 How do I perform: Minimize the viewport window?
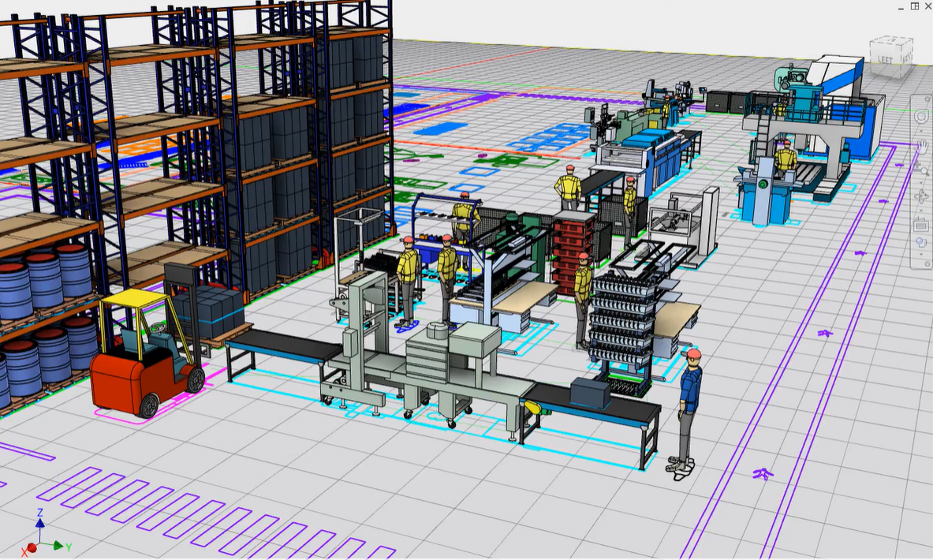tap(901, 7)
